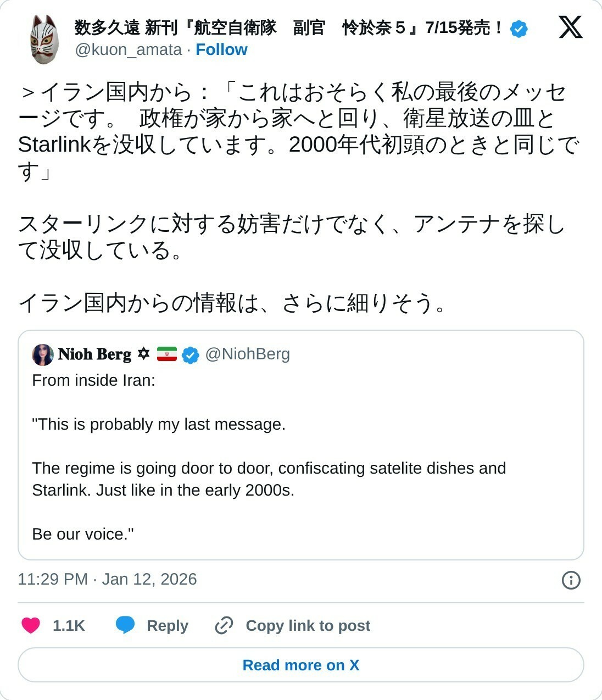The image size is (602, 700).
Task: Click the blue verified badge beside author name
Action: click(x=519, y=28)
